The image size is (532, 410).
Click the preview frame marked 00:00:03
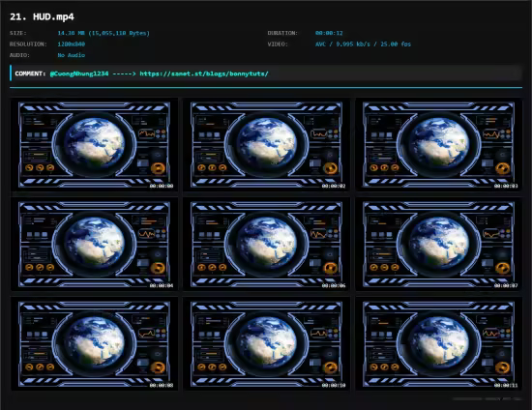(x=439, y=145)
